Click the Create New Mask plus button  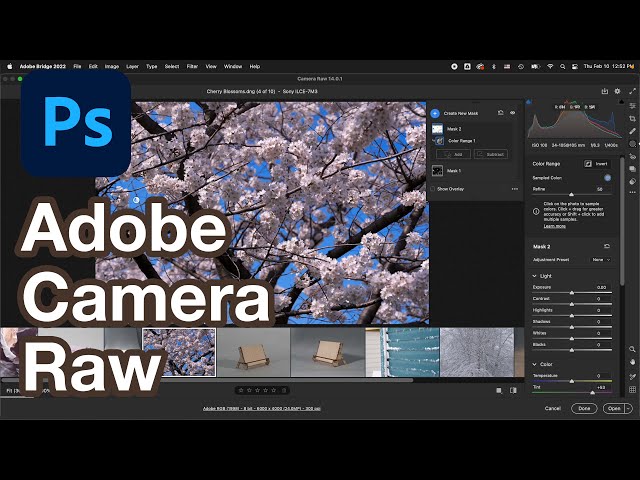coord(436,114)
